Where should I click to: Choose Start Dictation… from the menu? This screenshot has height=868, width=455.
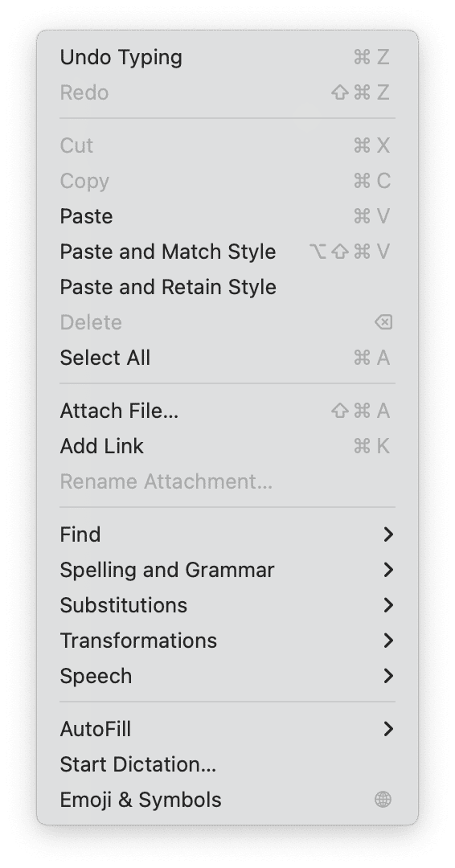(x=227, y=764)
